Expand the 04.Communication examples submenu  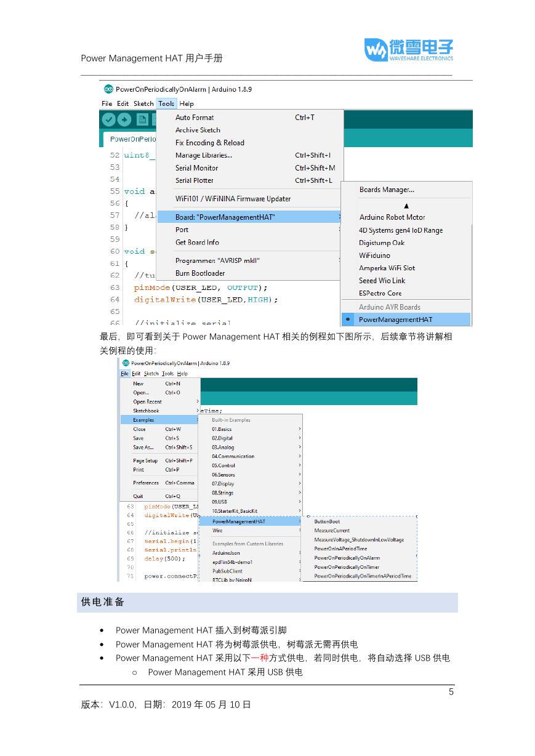251,456
